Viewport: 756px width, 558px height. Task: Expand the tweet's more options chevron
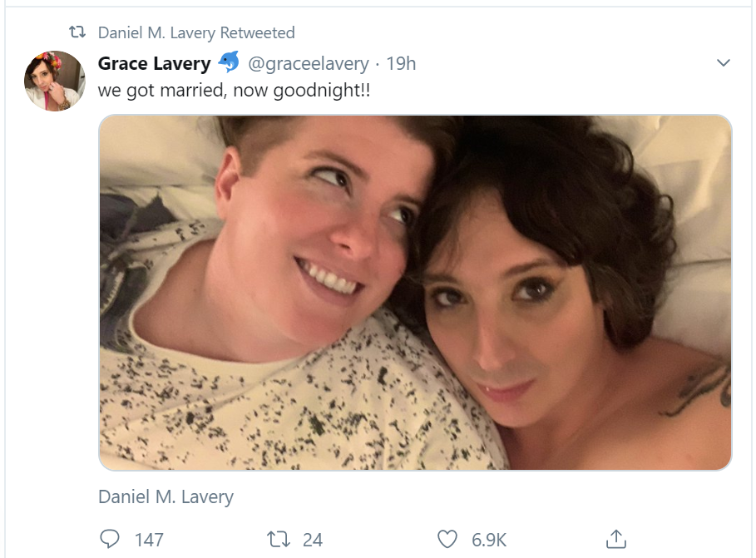(x=723, y=63)
